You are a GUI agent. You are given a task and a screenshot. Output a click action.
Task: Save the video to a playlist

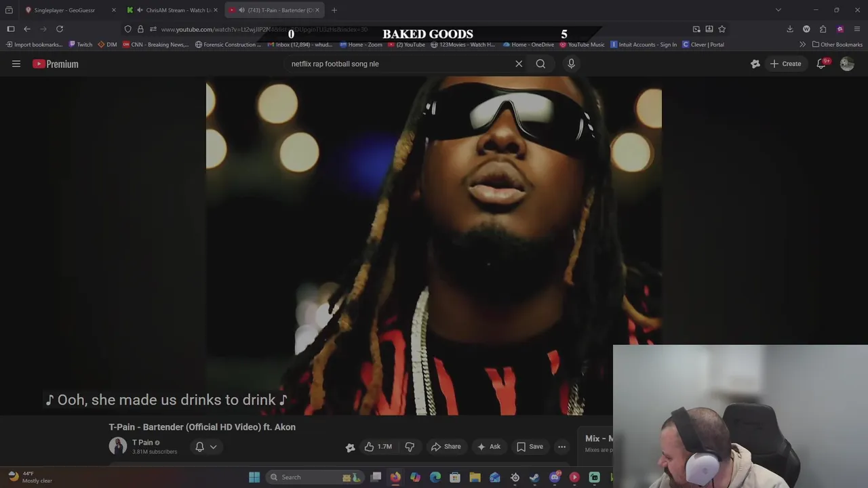click(x=530, y=447)
